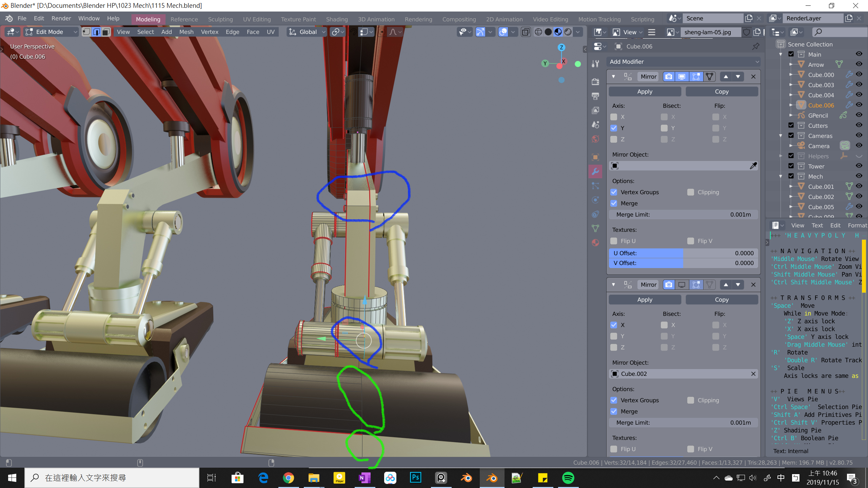This screenshot has width=868, height=488.
Task: Disable Y axis in first Mirror
Action: [613, 128]
